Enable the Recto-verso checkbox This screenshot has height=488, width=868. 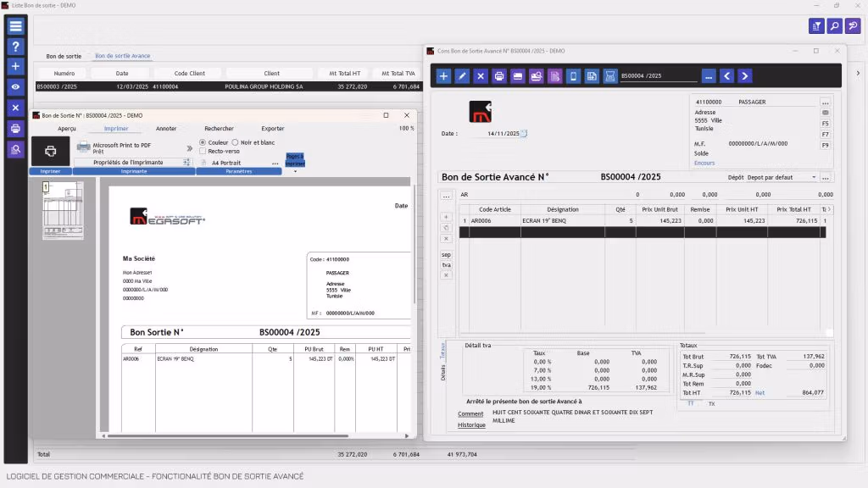pyautogui.click(x=203, y=151)
